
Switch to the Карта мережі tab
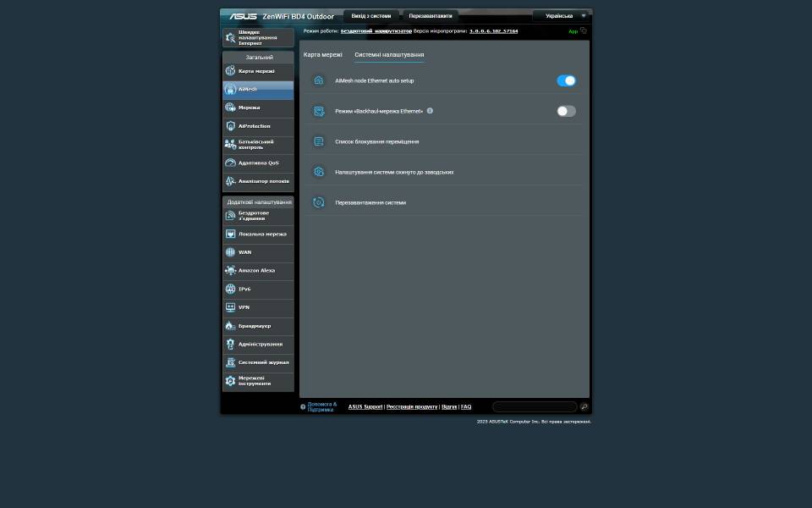(323, 55)
